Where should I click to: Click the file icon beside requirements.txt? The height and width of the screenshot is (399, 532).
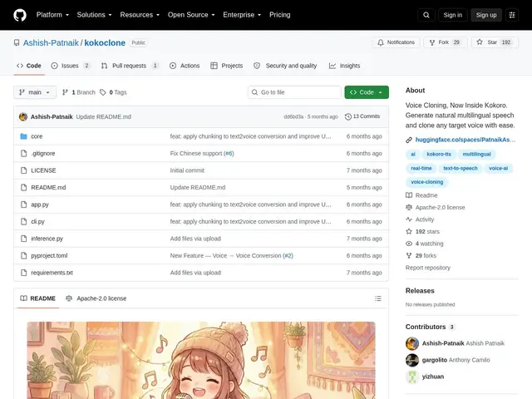(23, 273)
